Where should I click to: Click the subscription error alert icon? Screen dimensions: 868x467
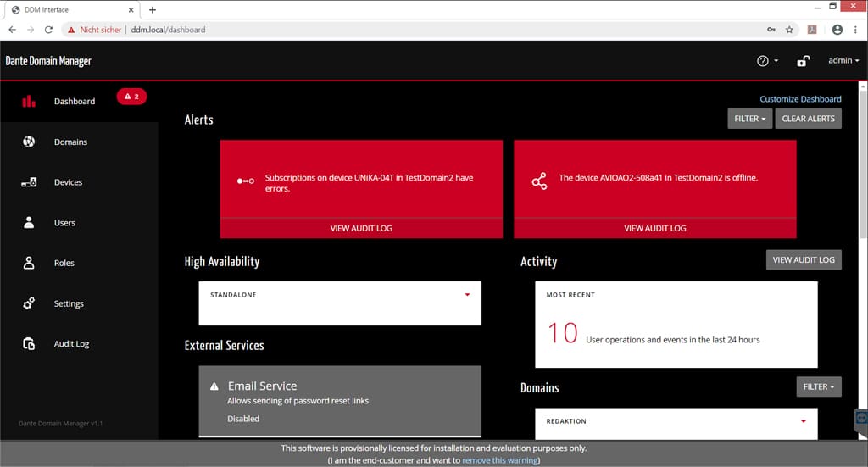246,181
